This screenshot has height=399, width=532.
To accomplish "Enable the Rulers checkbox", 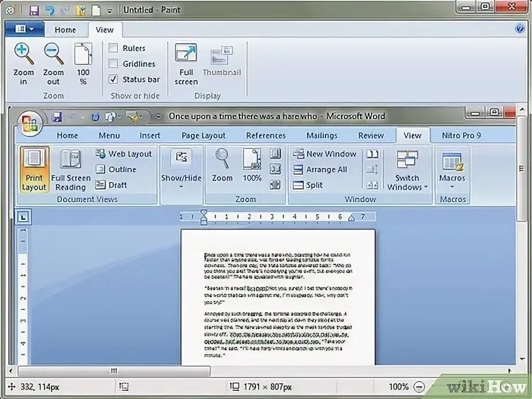I will [x=113, y=48].
